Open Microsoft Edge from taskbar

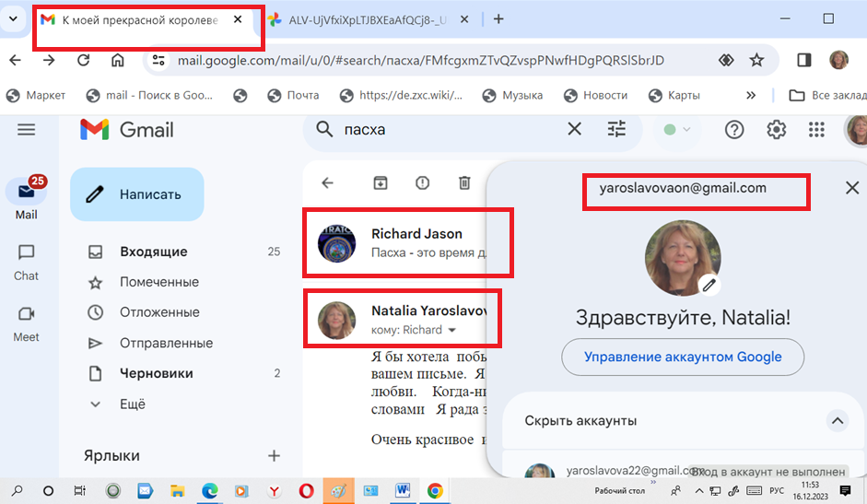[x=209, y=491]
